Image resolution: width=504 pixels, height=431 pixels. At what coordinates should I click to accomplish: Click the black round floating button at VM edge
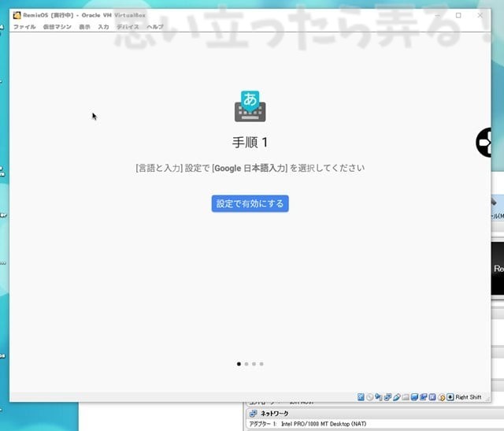tap(484, 143)
